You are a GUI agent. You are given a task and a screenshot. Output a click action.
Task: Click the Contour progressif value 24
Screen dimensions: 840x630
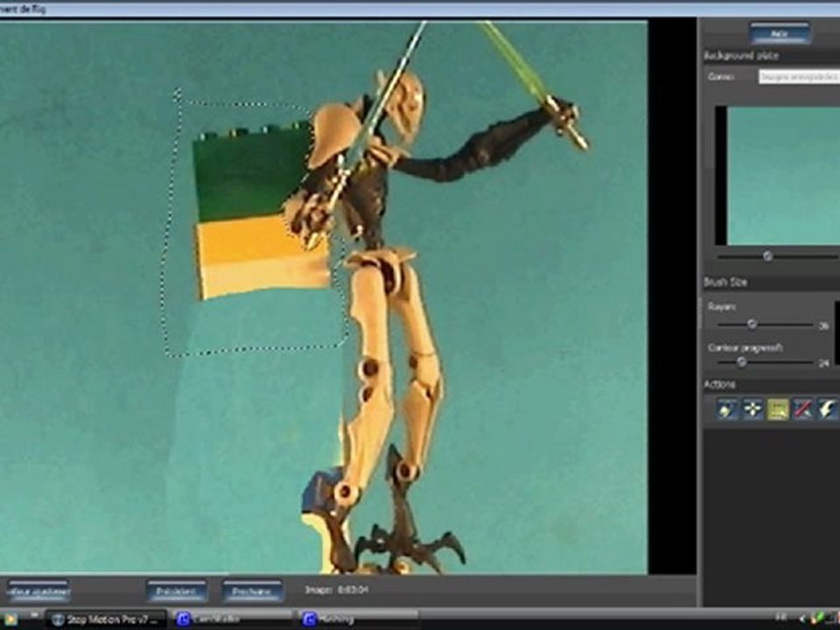(x=824, y=363)
